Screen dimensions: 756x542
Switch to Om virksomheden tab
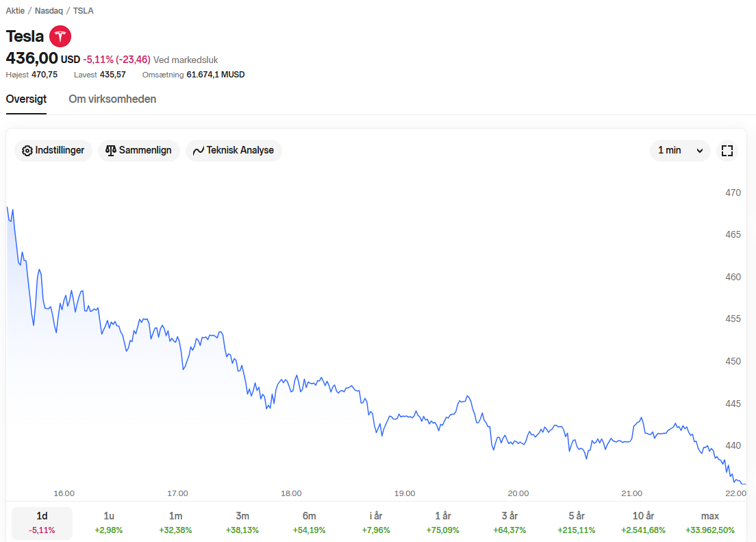point(112,99)
